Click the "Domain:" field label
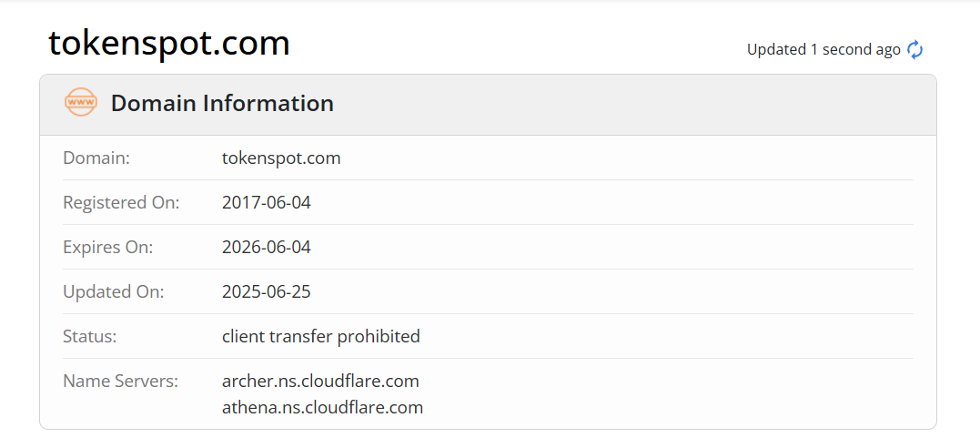Image resolution: width=980 pixels, height=438 pixels. [x=96, y=158]
